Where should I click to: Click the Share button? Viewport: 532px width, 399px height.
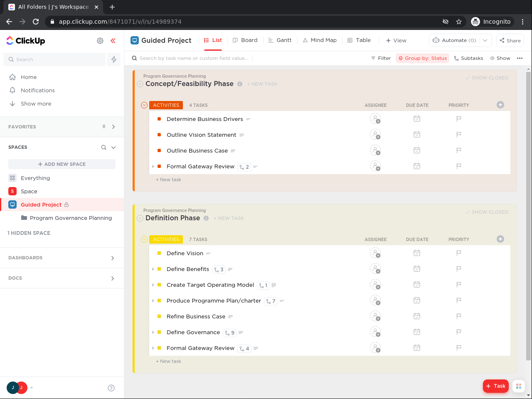pos(510,40)
